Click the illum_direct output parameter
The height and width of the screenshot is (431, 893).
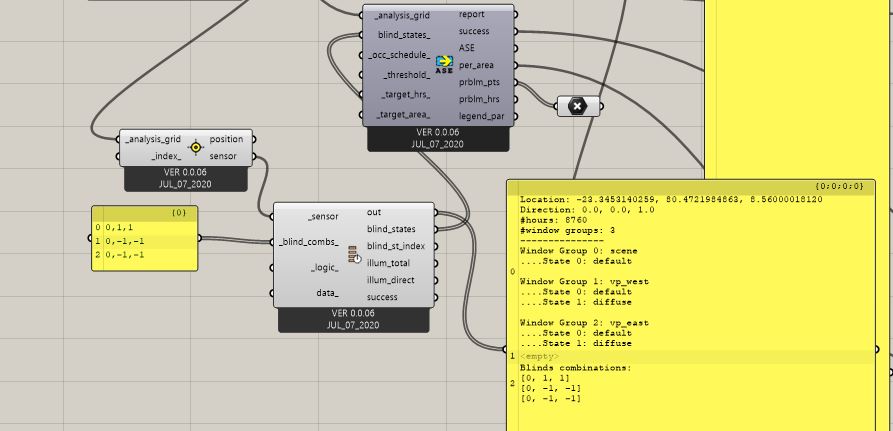coord(390,280)
